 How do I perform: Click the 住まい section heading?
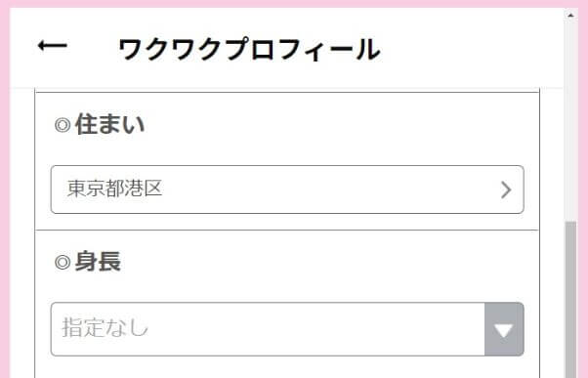tap(109, 124)
